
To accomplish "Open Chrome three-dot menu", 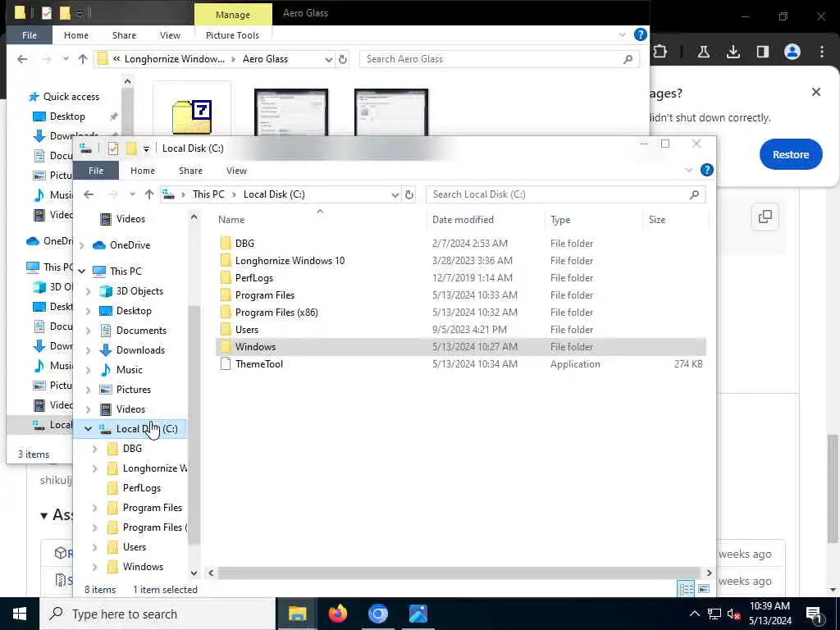I will click(822, 52).
